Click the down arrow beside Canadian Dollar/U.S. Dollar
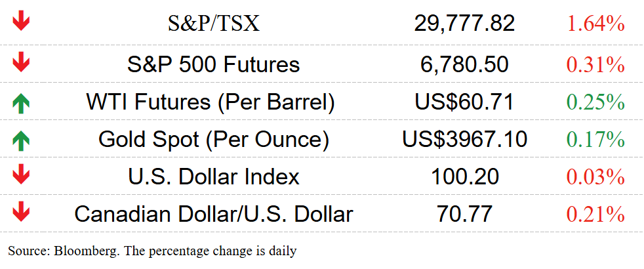 pyautogui.click(x=21, y=213)
